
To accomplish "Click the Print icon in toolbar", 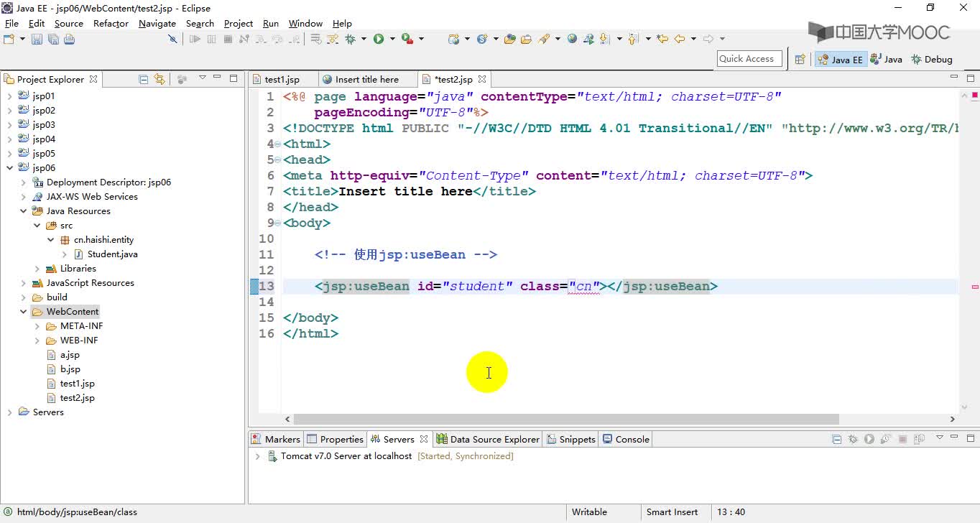I will 69,39.
